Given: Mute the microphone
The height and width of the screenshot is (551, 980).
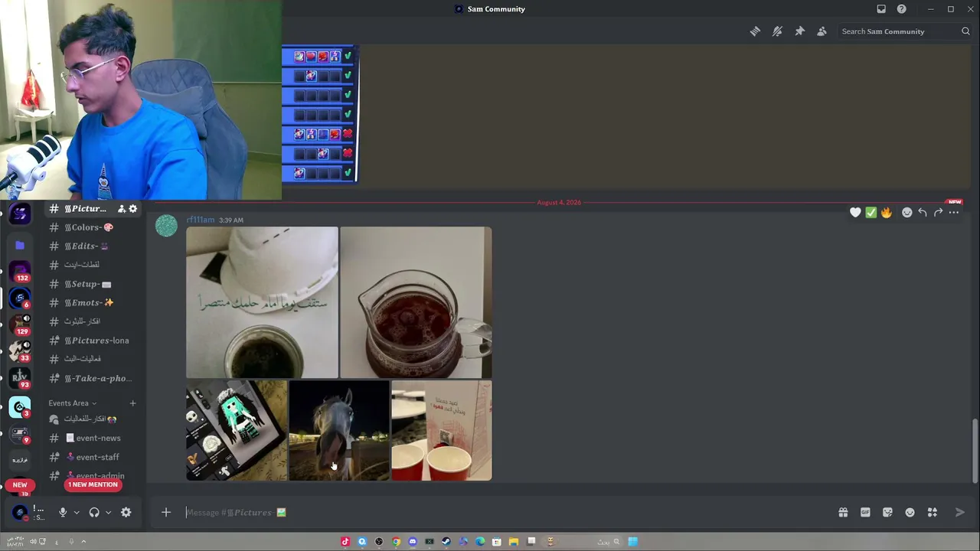Looking at the screenshot, I should click(63, 513).
